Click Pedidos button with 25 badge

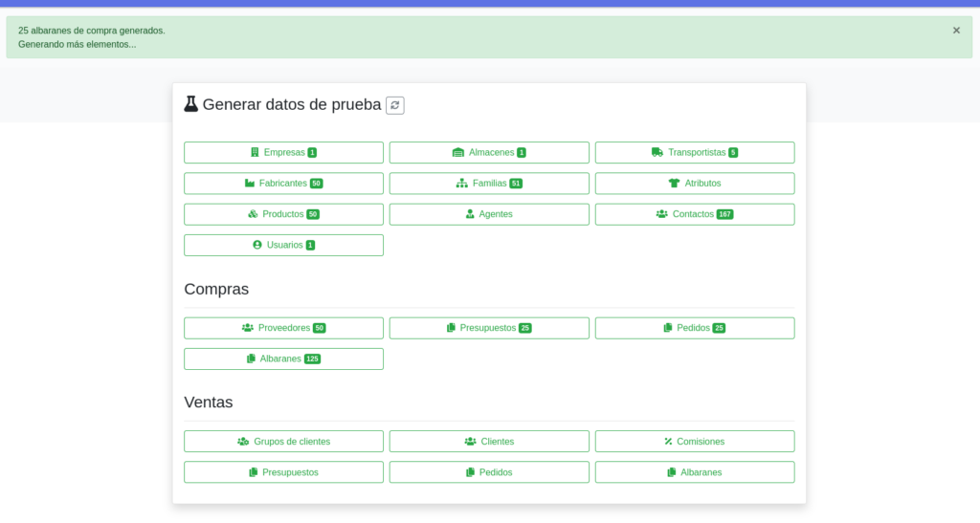coord(694,328)
